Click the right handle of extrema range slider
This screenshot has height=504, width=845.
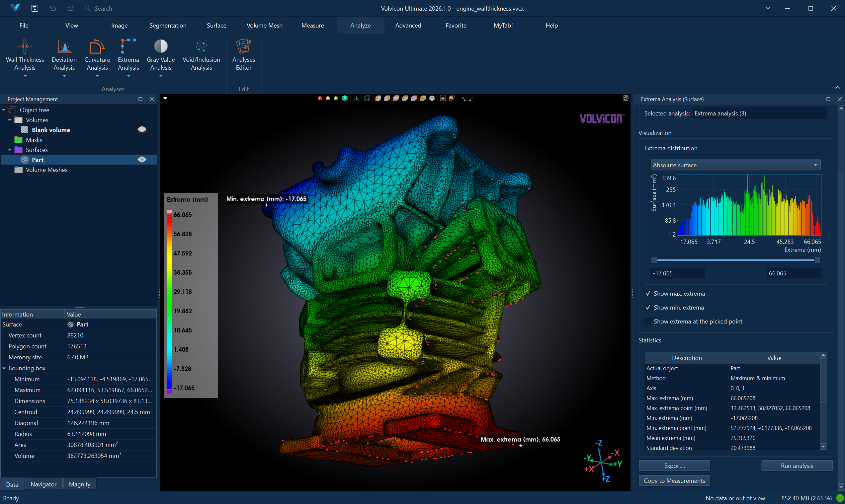click(817, 260)
